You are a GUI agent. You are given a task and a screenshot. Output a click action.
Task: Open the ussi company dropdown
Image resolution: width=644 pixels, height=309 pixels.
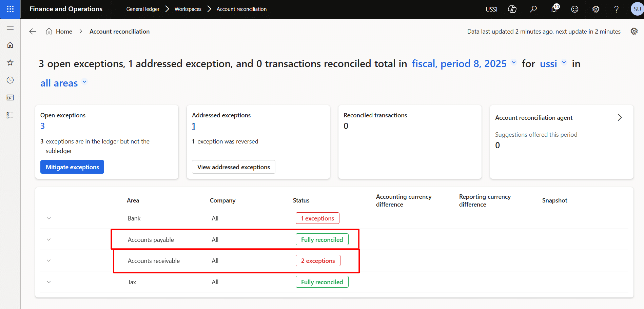tap(553, 64)
